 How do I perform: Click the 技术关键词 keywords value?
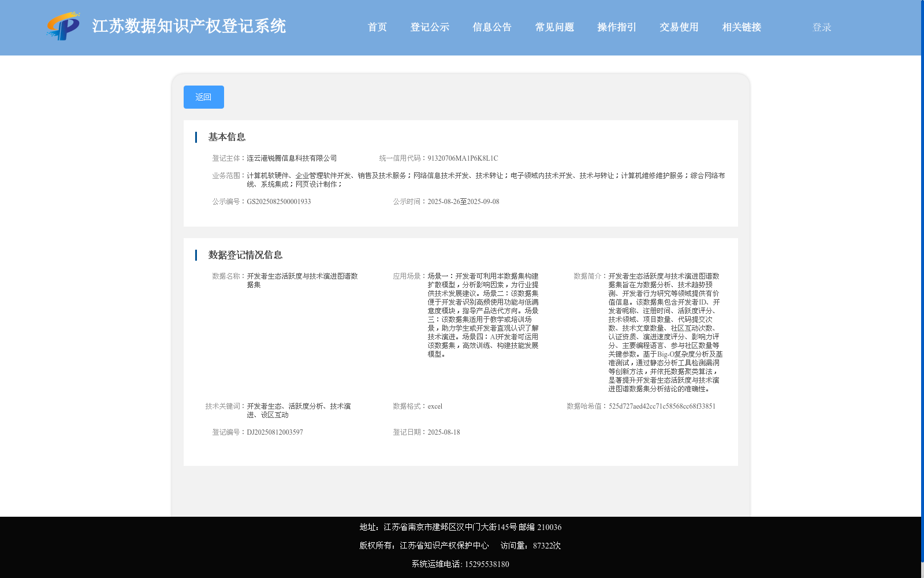[x=299, y=410]
